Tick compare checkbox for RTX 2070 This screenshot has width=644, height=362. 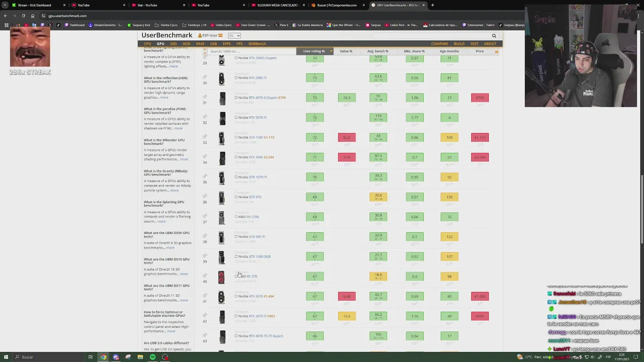[236, 296]
